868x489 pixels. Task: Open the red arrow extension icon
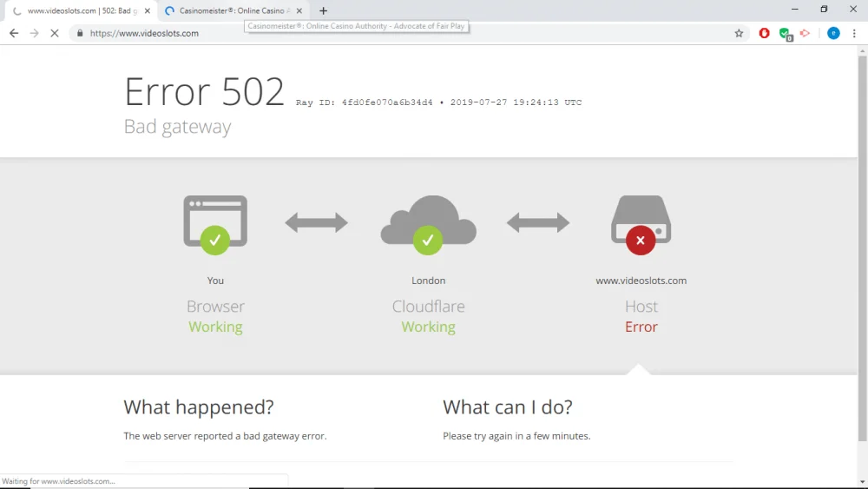pos(805,33)
